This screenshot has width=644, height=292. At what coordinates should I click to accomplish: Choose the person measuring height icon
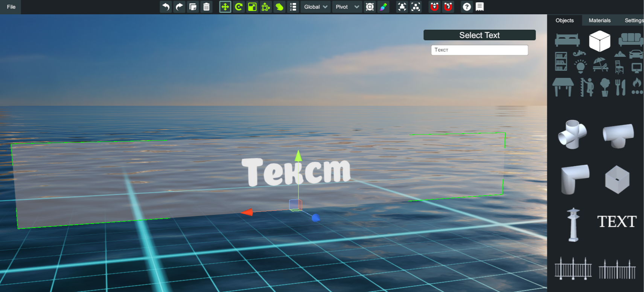(587, 87)
